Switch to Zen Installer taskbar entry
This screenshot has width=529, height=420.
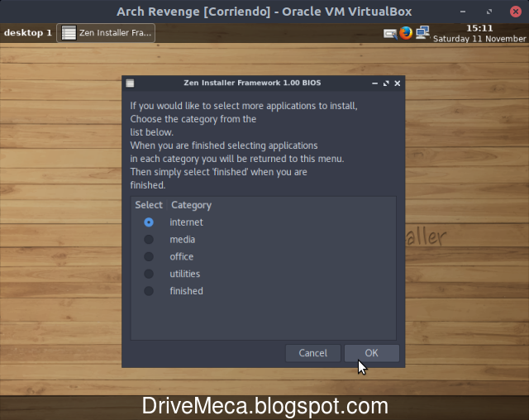click(106, 33)
